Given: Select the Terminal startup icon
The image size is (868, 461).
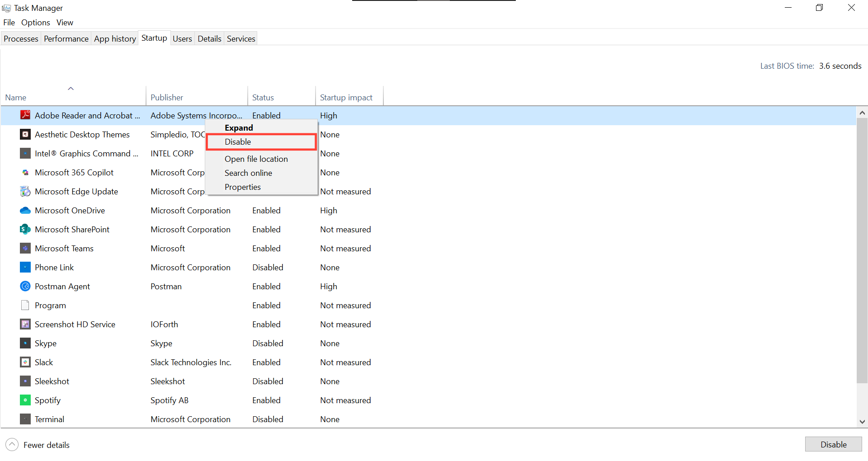Looking at the screenshot, I should [25, 419].
